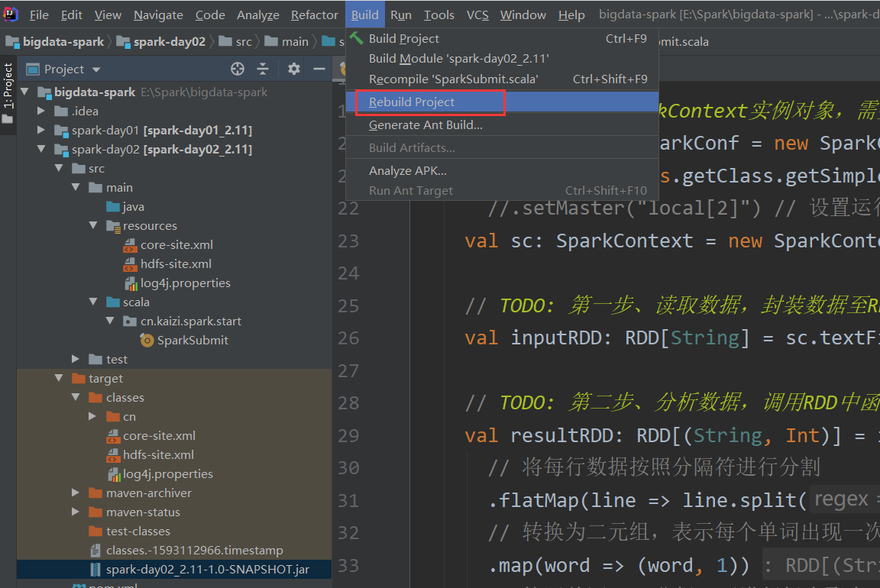Open the Edit menu

71,15
